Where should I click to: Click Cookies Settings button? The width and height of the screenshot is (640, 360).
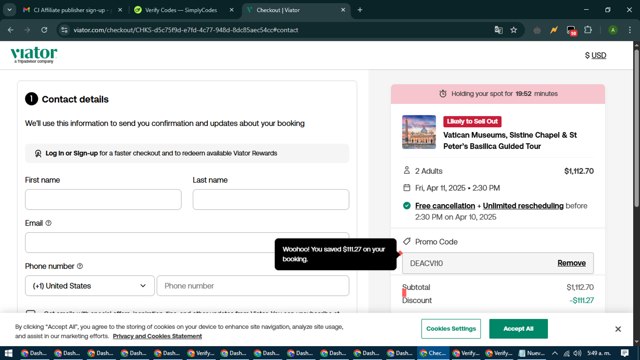(451, 329)
